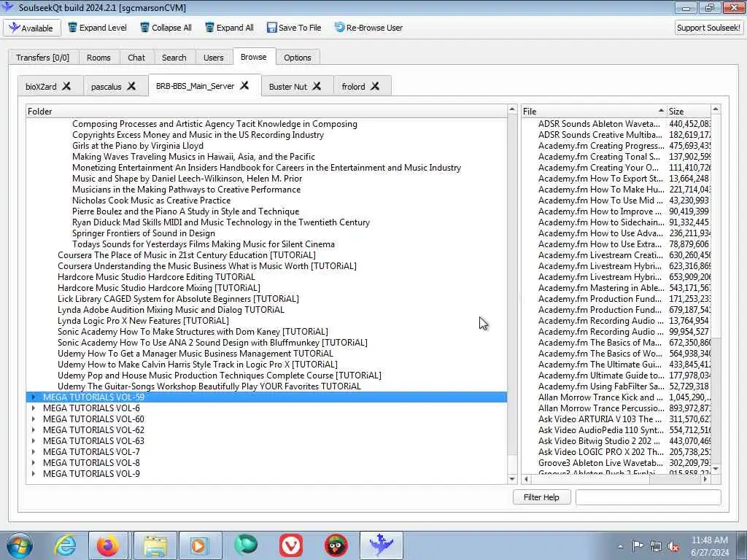The width and height of the screenshot is (747, 560).
Task: Select folder Girls at the Piano by Virginia Lloyd
Action: tap(138, 146)
